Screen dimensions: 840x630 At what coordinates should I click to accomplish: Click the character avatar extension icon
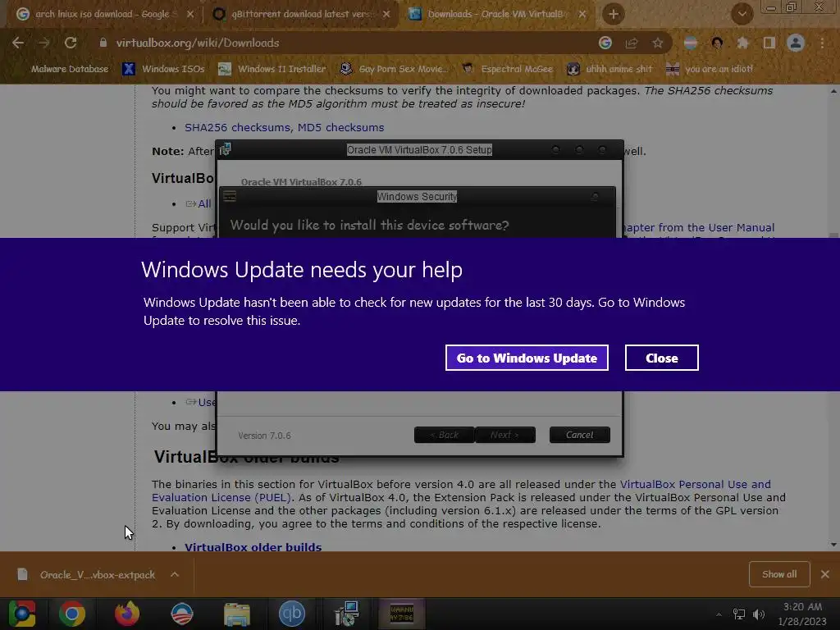click(717, 43)
